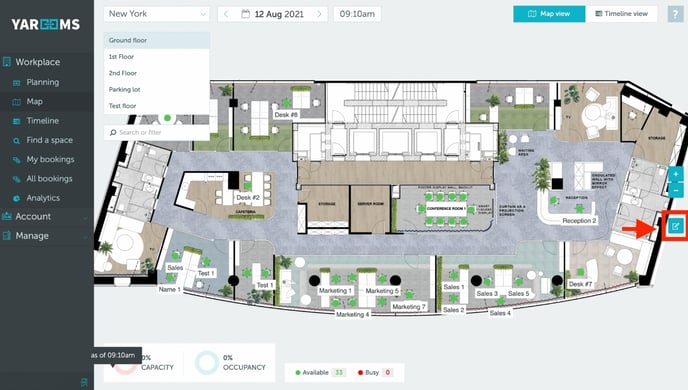Open the 09:10am time selector
Viewport: 688px width, 390px height.
[357, 14]
